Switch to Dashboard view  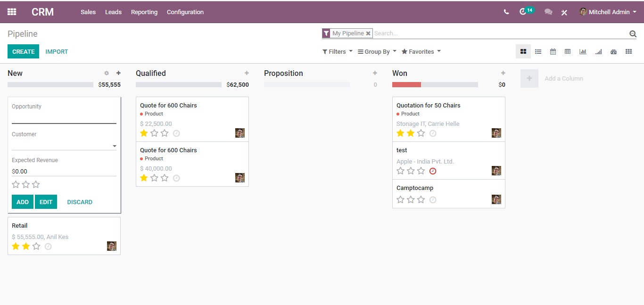[613, 51]
